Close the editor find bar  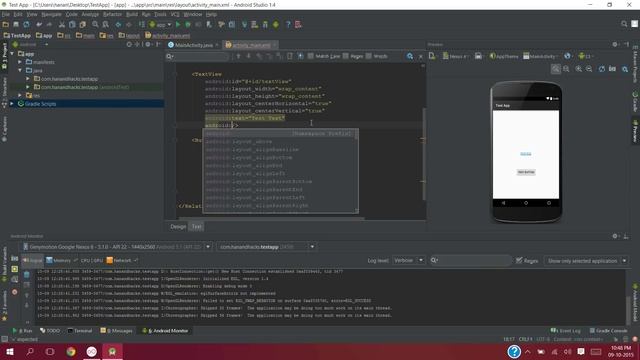coord(421,56)
